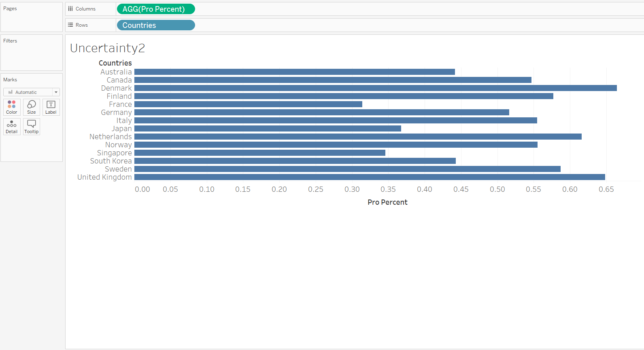This screenshot has width=644, height=350.
Task: Select the Denmark bar in chart
Action: pyautogui.click(x=375, y=88)
